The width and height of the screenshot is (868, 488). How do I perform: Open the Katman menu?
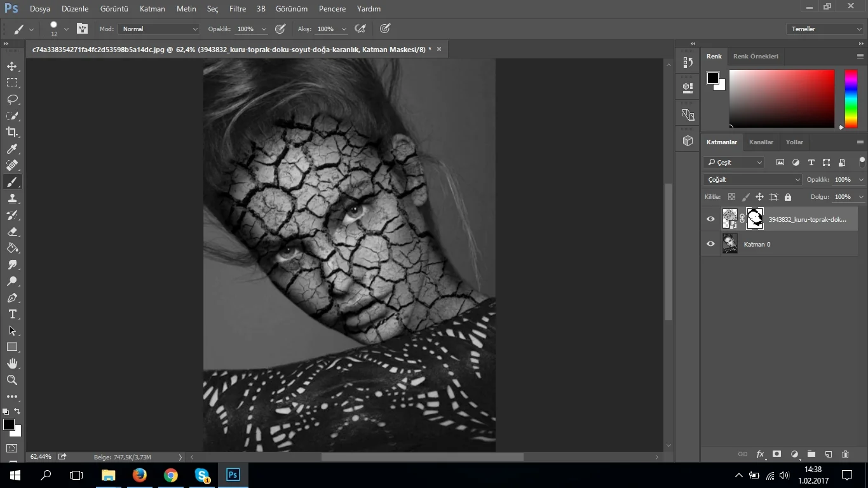pyautogui.click(x=153, y=9)
